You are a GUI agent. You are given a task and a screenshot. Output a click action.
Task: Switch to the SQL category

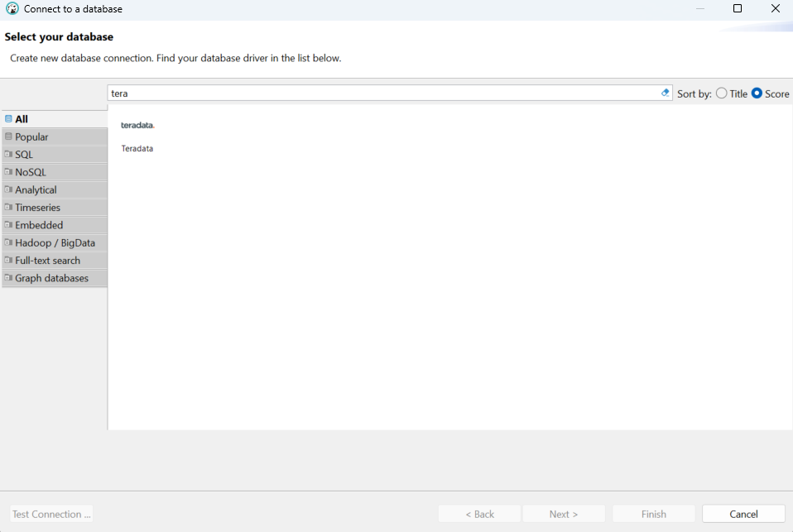pos(54,154)
